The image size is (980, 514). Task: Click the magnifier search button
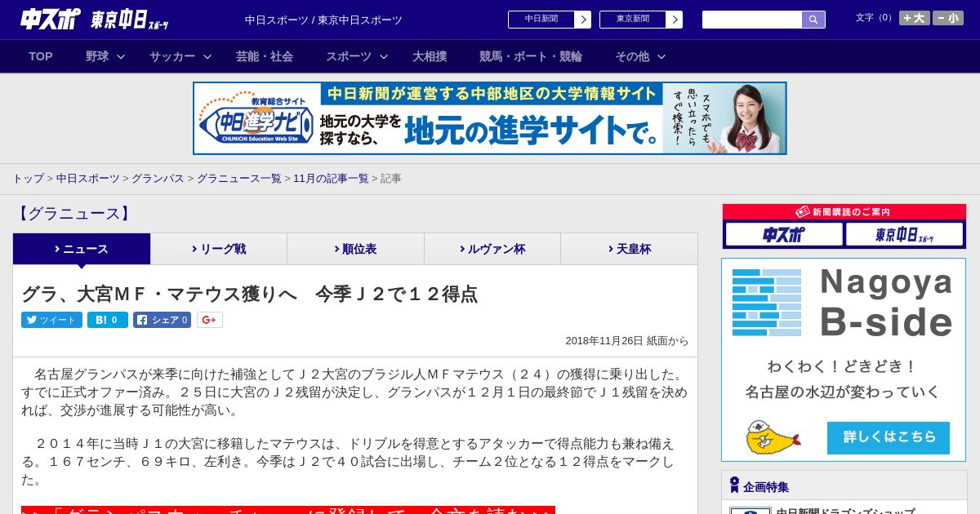tap(813, 20)
